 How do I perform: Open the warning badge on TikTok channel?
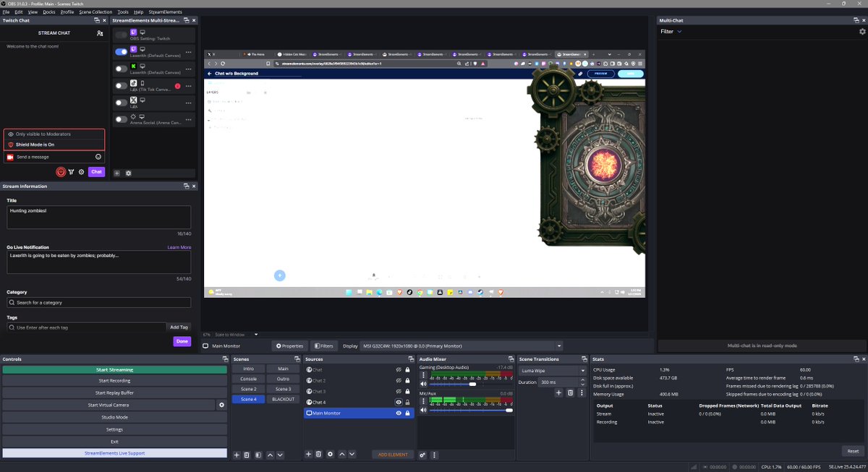click(177, 86)
